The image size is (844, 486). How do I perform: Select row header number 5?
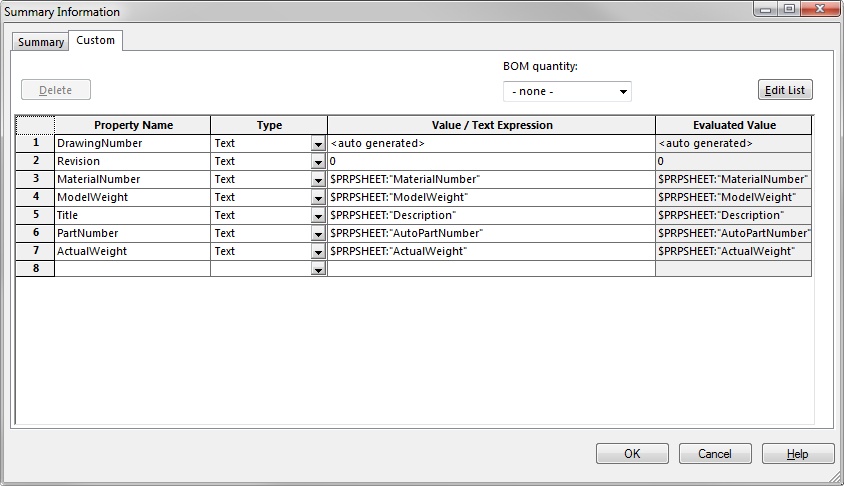pos(36,215)
